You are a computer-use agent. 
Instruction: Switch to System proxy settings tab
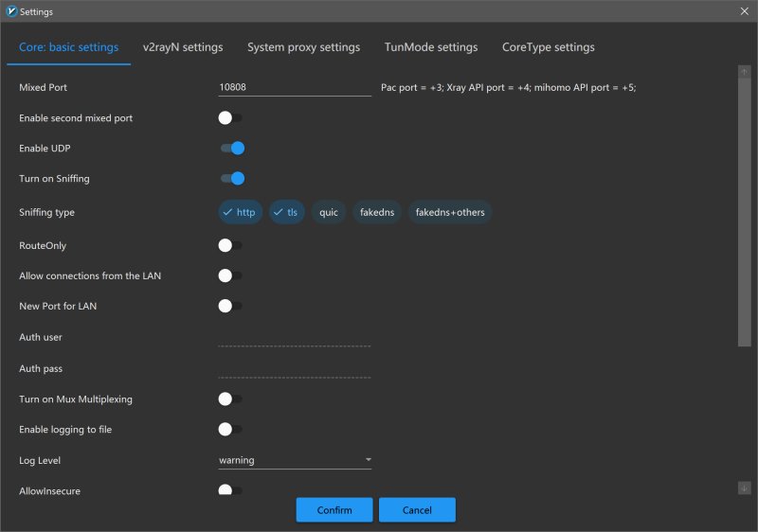303,47
